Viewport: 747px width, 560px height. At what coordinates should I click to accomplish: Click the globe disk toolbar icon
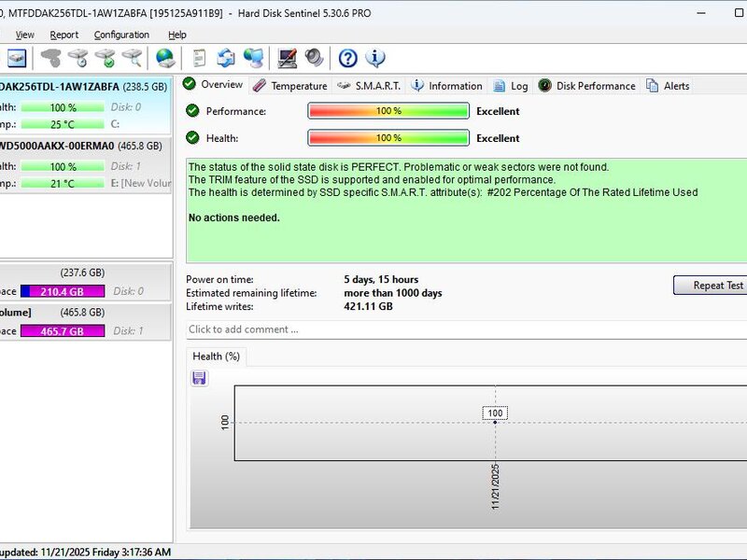(x=165, y=58)
